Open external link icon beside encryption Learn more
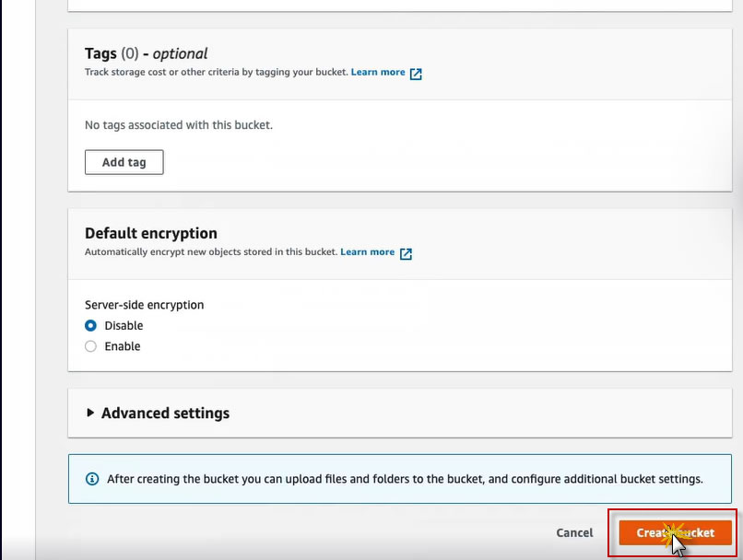The width and height of the screenshot is (743, 560). coord(406,253)
